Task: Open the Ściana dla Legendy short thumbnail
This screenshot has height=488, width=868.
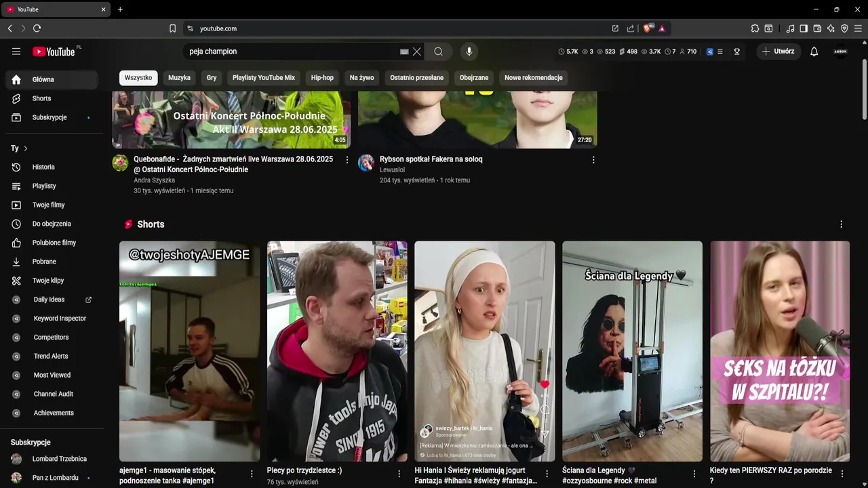Action: click(632, 351)
